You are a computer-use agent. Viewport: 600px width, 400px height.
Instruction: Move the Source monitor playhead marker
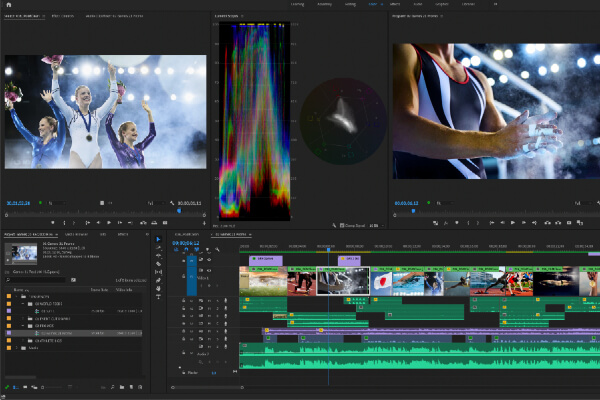[179, 211]
